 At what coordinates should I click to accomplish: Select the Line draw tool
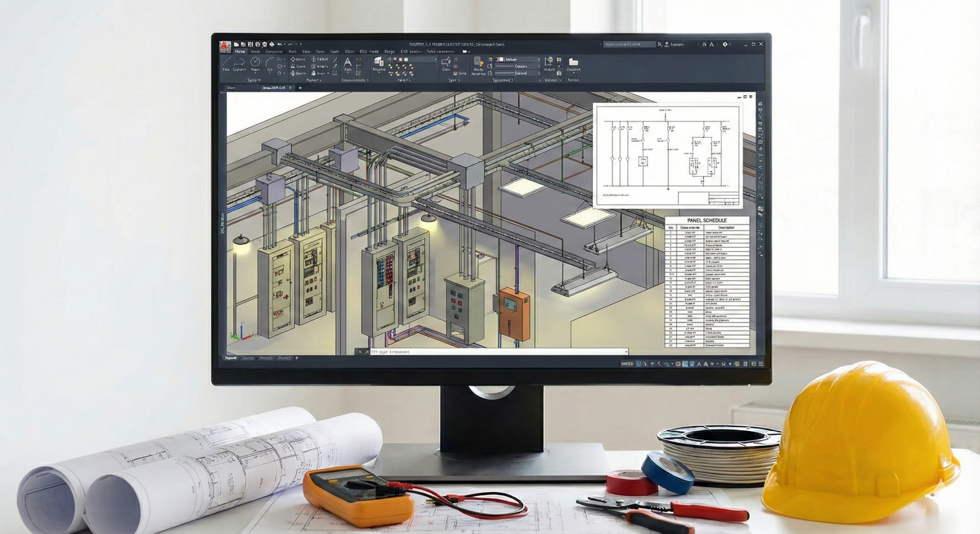point(226,62)
